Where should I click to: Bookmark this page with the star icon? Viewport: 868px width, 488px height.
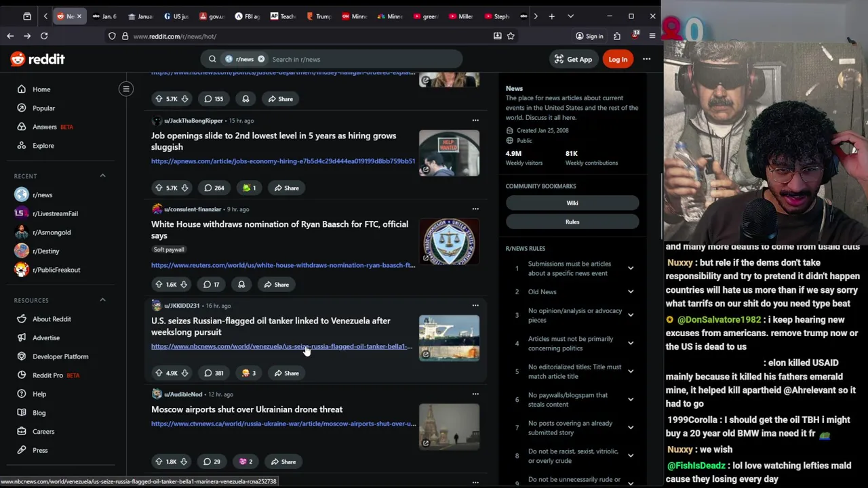(x=511, y=36)
